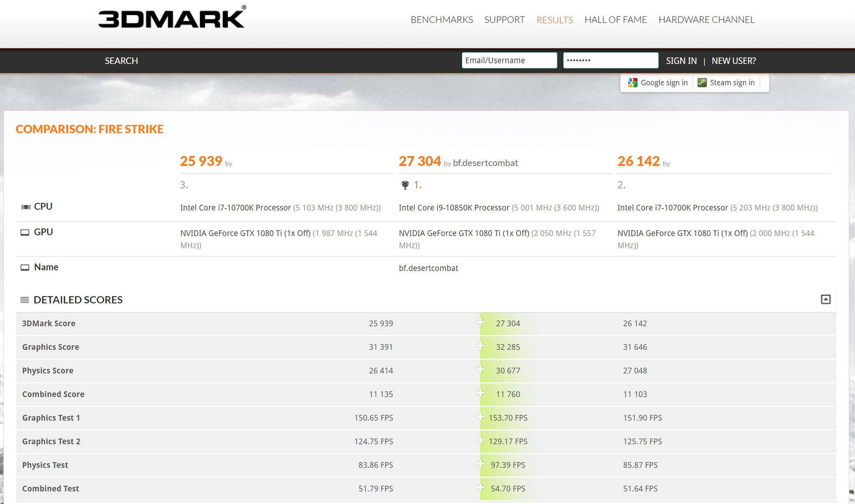Click plus icon in Physics Test row
The width and height of the screenshot is (855, 504).
(x=480, y=464)
